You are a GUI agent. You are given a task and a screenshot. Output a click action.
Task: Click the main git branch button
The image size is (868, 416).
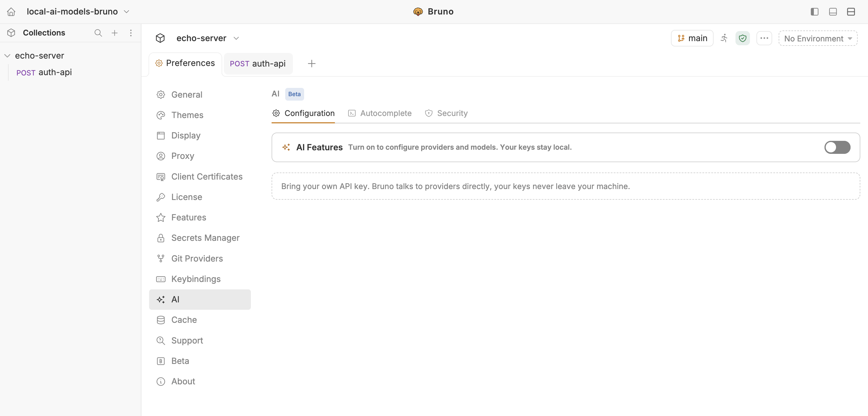pos(692,38)
